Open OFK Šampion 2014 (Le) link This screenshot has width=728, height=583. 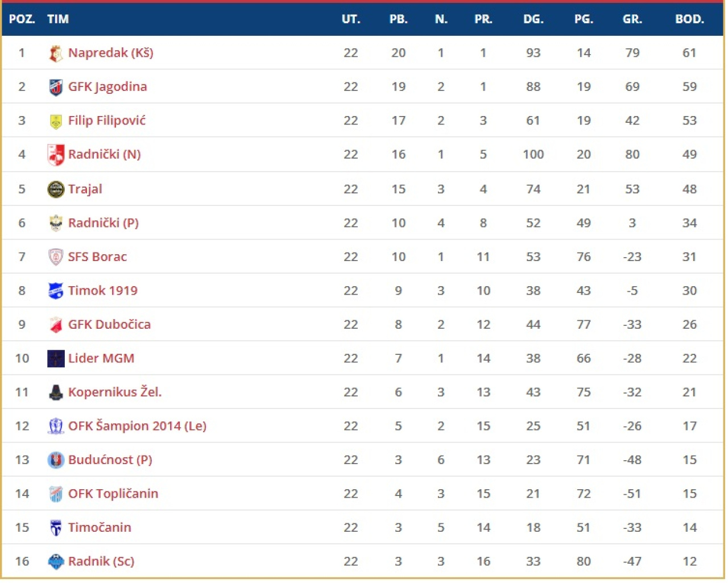(137, 426)
